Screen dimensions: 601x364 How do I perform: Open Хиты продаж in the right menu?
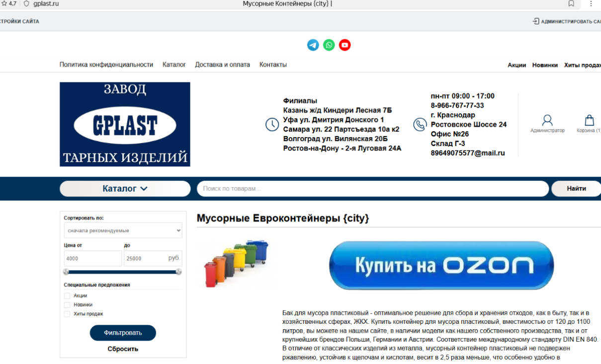(582, 65)
